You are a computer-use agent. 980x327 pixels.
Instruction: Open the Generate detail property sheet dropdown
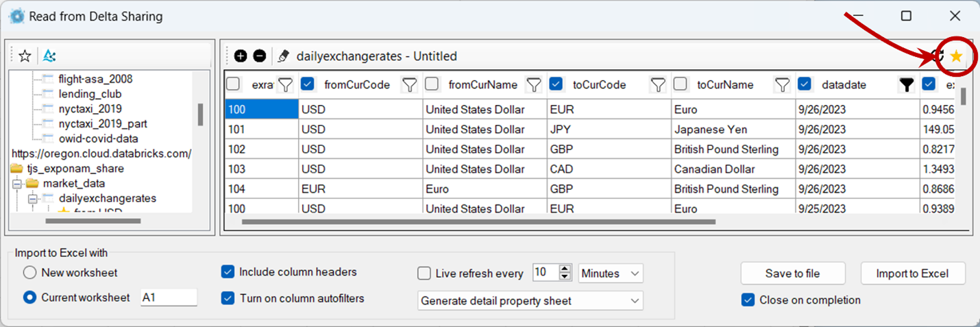click(x=530, y=300)
